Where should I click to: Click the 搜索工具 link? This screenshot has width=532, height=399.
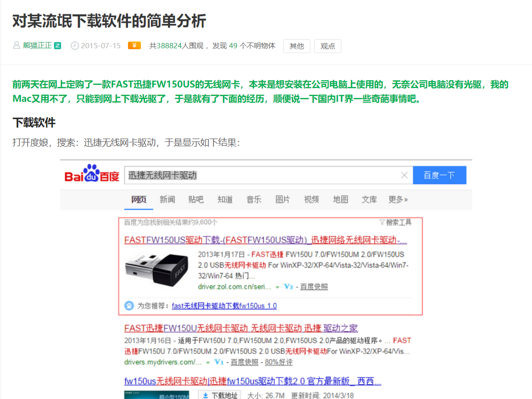399,222
